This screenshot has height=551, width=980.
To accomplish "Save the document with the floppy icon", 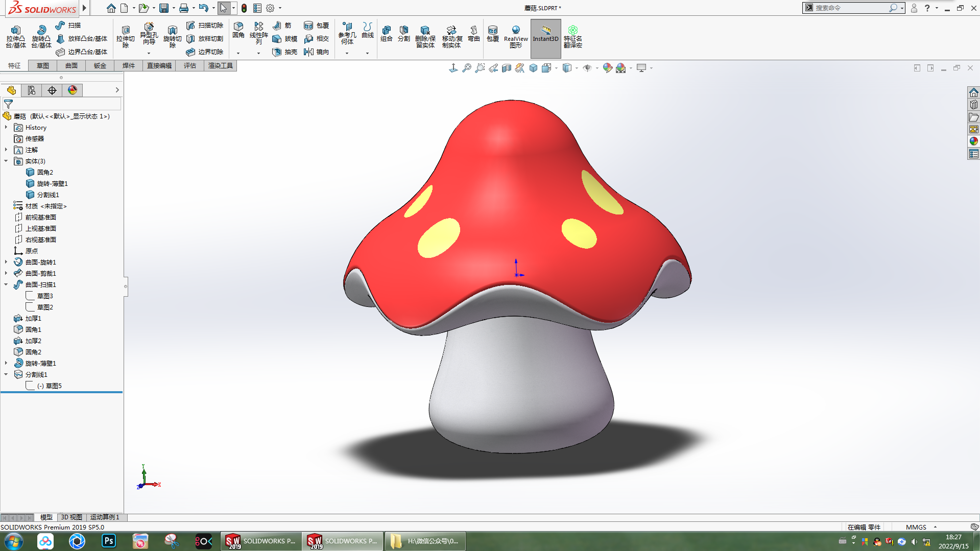I will pyautogui.click(x=164, y=8).
